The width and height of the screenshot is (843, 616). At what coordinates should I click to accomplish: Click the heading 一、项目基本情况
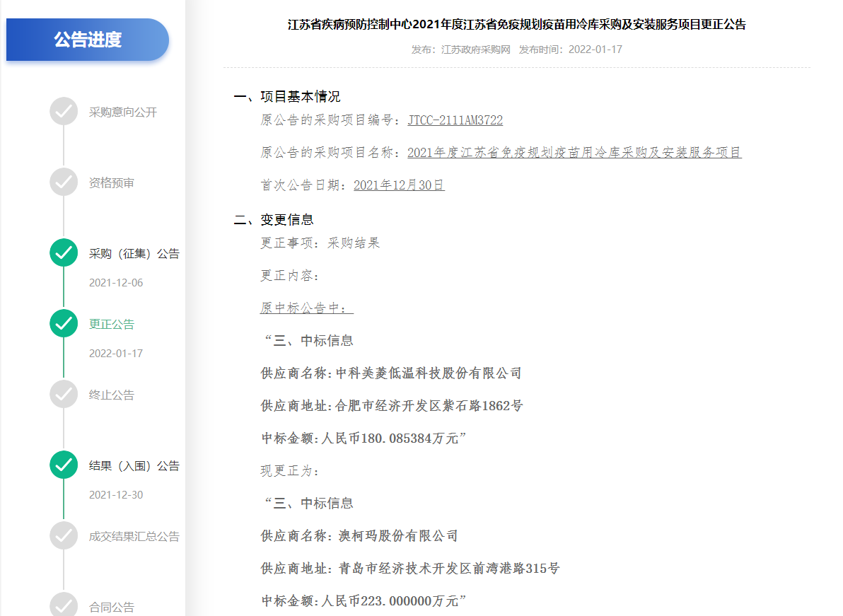tap(287, 97)
